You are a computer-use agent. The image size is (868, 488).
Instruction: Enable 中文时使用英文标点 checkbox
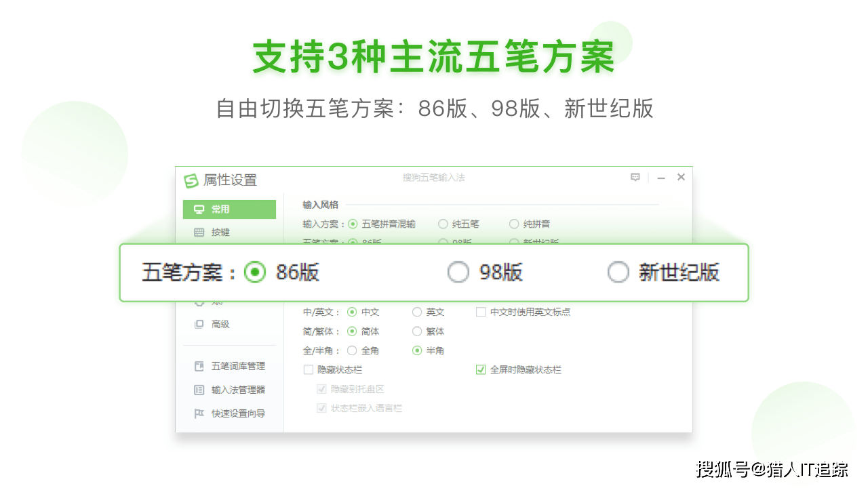[x=481, y=312]
